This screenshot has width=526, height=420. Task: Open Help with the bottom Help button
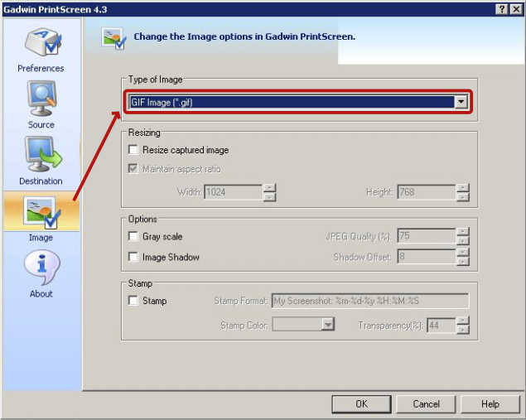click(x=490, y=404)
